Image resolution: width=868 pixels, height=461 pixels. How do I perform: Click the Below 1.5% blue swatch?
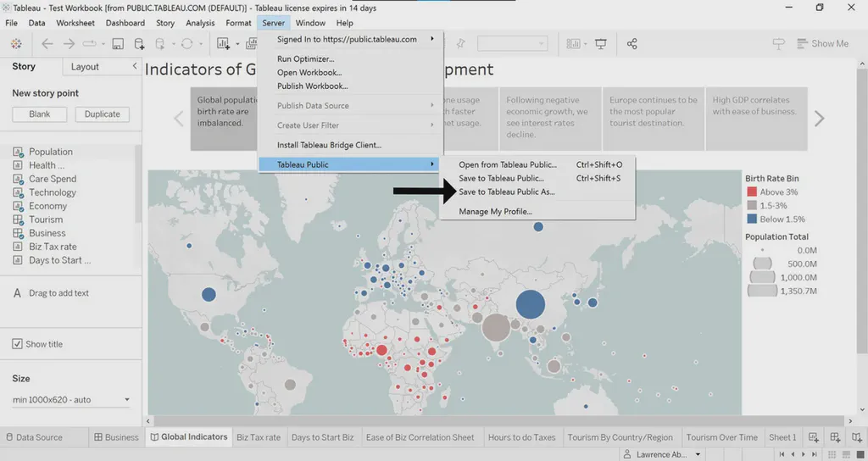point(752,219)
